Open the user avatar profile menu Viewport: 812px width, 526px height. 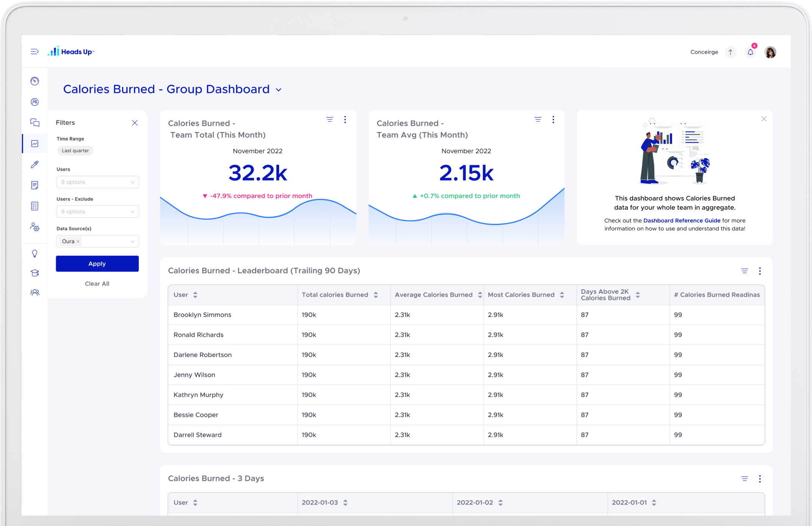tap(770, 52)
